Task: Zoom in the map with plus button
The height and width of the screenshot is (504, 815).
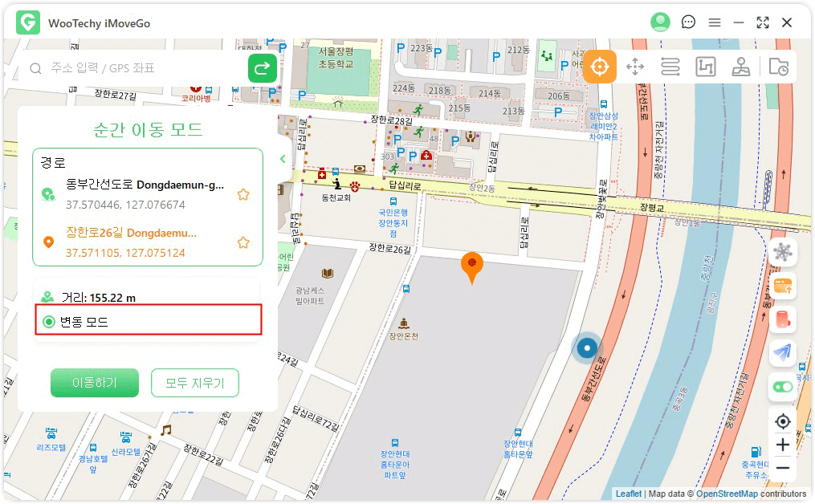Action: [783, 445]
